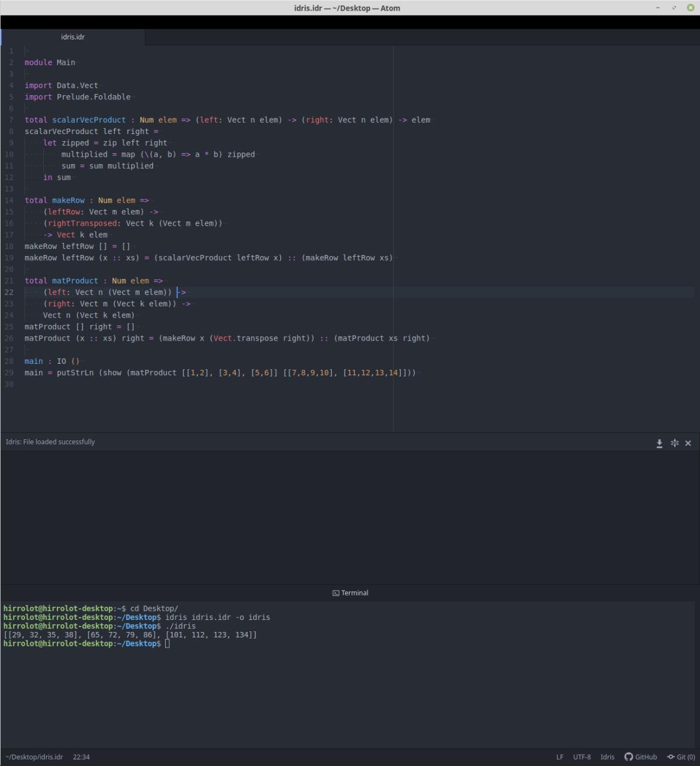Click line number 29 in the gutter
This screenshot has width=700, height=766.
coord(9,373)
